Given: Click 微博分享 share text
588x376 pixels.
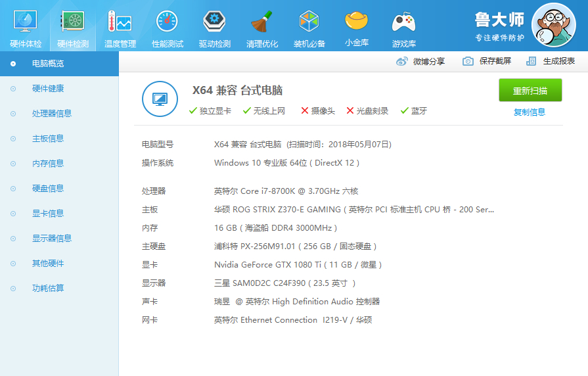Looking at the screenshot, I should point(428,61).
